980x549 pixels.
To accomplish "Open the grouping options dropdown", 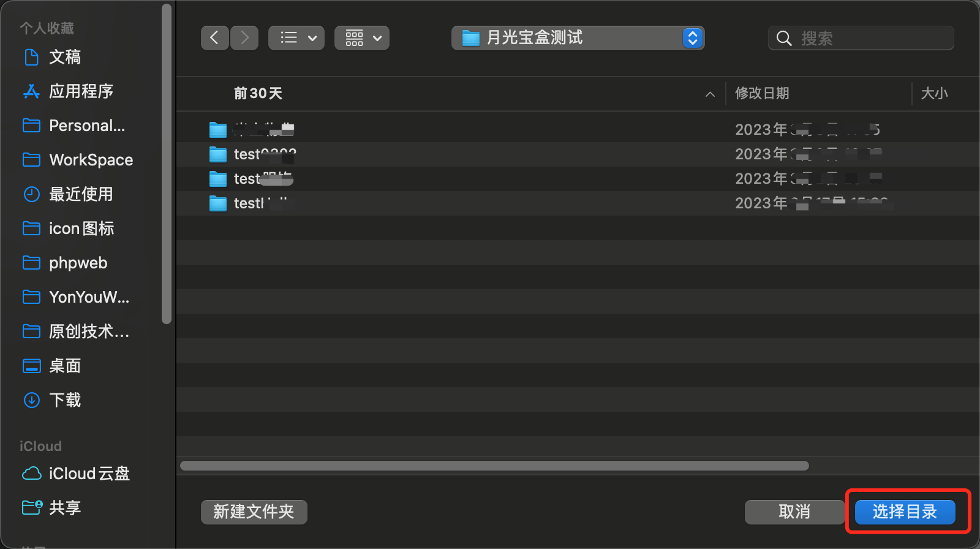I will click(x=362, y=38).
